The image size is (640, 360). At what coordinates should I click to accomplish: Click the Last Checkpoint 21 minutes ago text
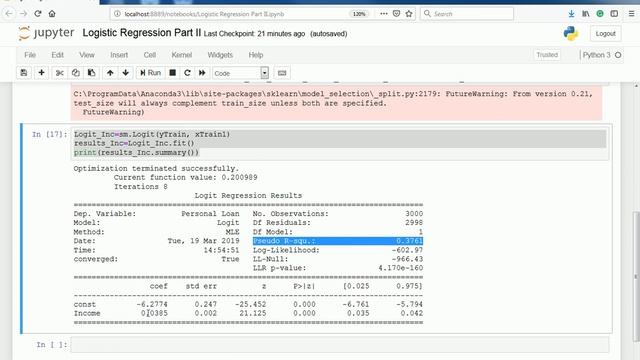click(x=254, y=34)
